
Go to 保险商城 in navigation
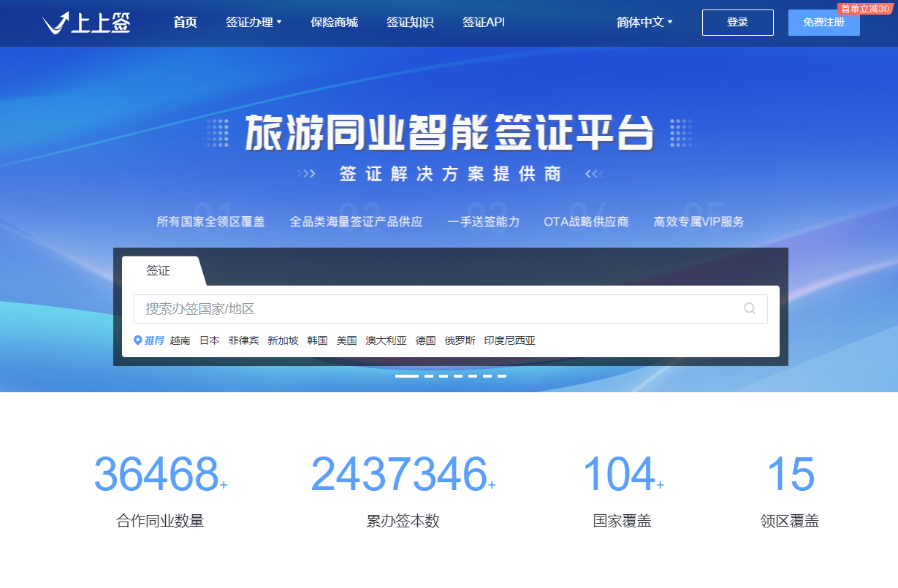[x=334, y=22]
